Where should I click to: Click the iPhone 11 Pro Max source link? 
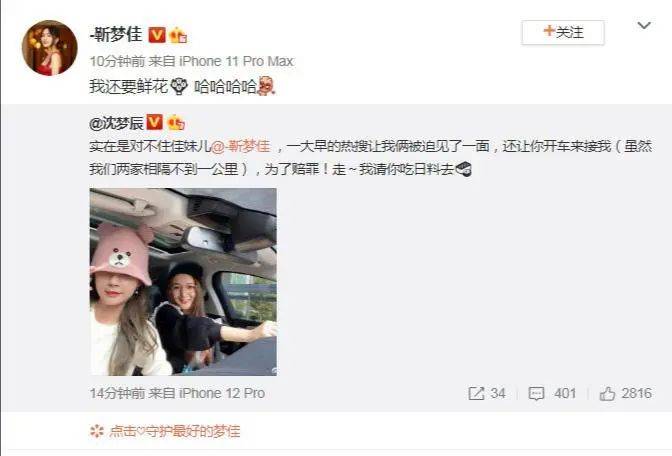236,61
